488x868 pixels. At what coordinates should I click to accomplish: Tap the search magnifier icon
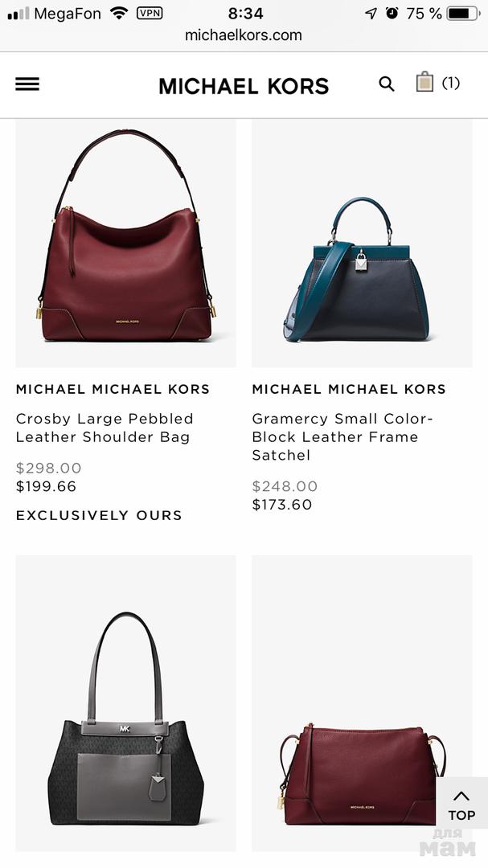387,84
